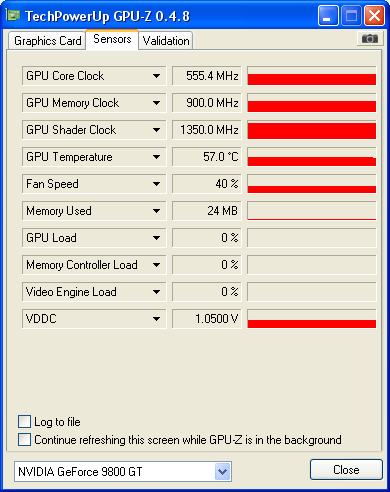Toggle continue refreshing in background checkbox
Viewport: 390px width, 492px height.
pos(24,439)
